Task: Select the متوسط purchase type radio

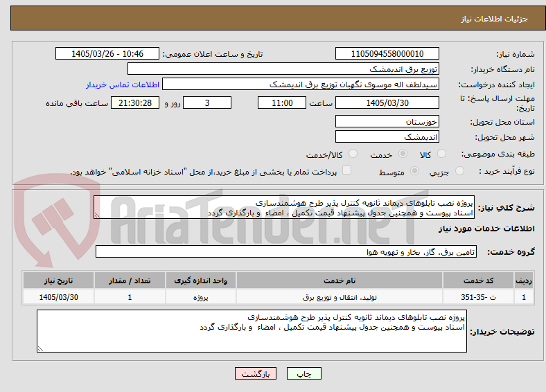Action: coord(414,170)
